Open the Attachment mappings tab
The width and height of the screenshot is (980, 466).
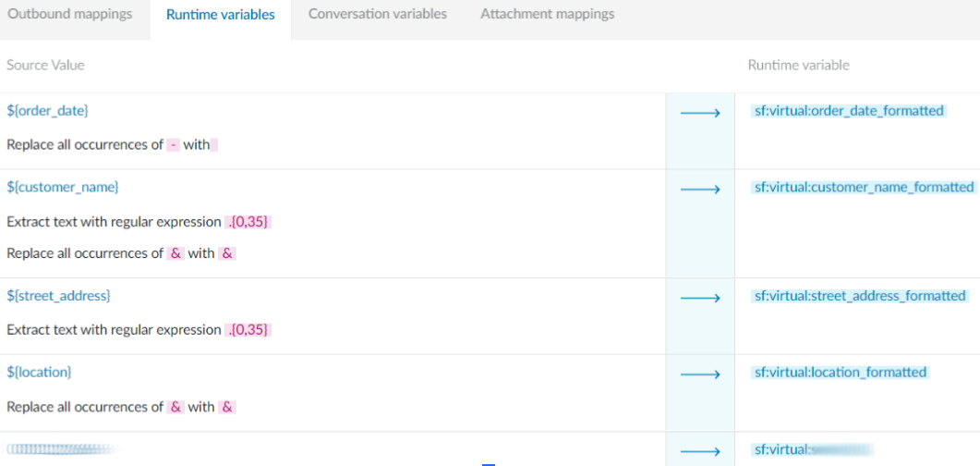(x=547, y=14)
